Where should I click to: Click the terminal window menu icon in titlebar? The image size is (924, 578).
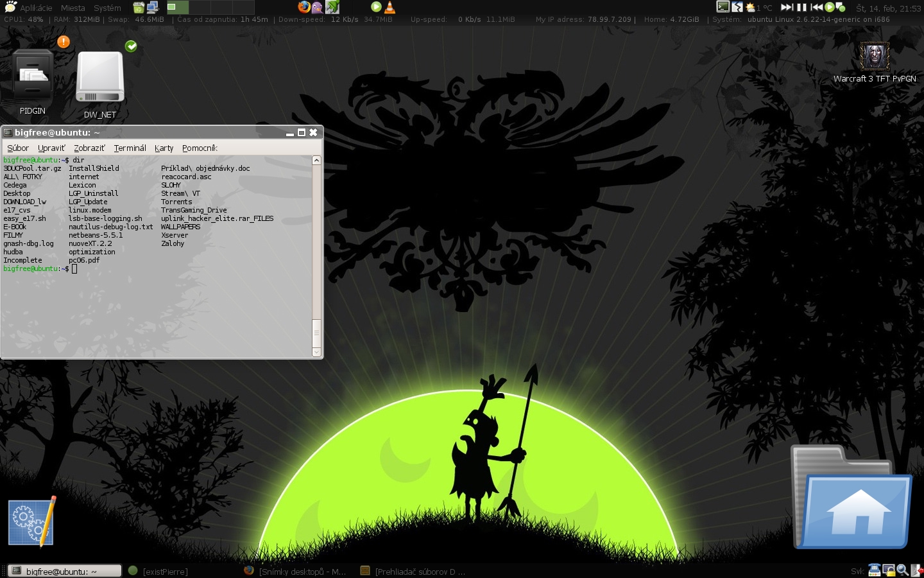(x=8, y=132)
